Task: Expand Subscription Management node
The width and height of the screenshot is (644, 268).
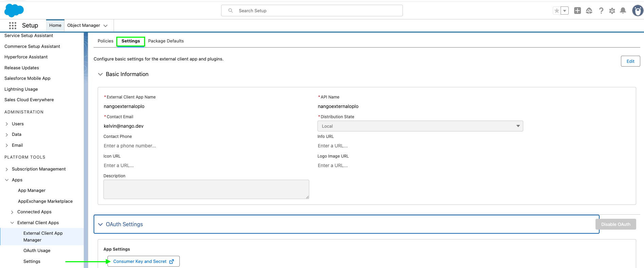Action: pos(7,169)
